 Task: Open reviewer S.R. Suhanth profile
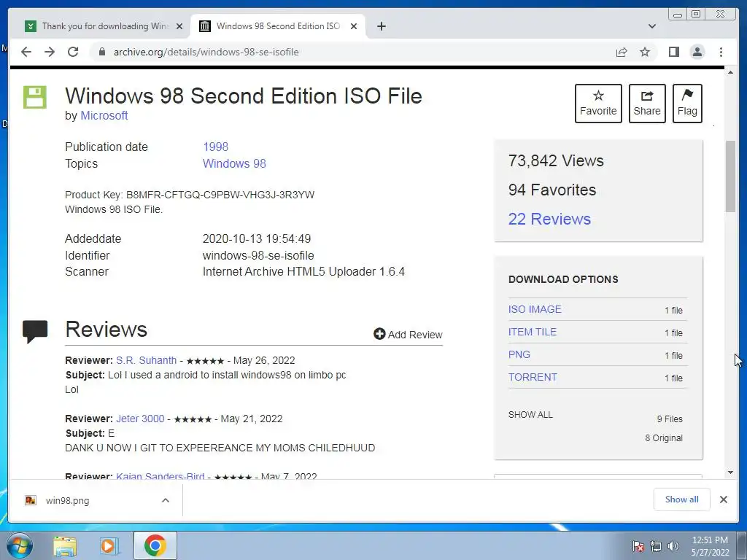tap(146, 360)
